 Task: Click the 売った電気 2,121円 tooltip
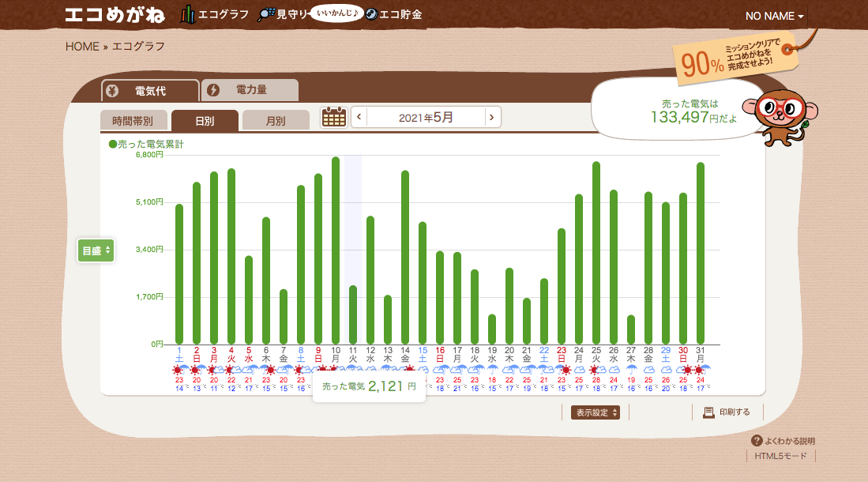pyautogui.click(x=369, y=386)
